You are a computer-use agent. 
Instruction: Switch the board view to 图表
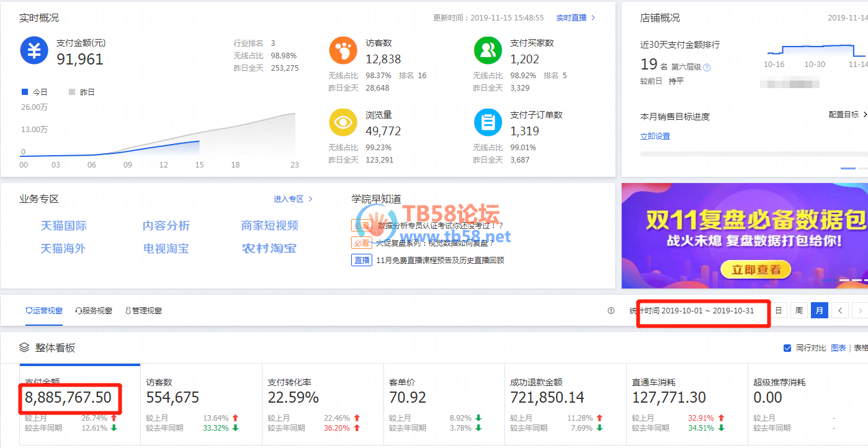click(x=838, y=348)
